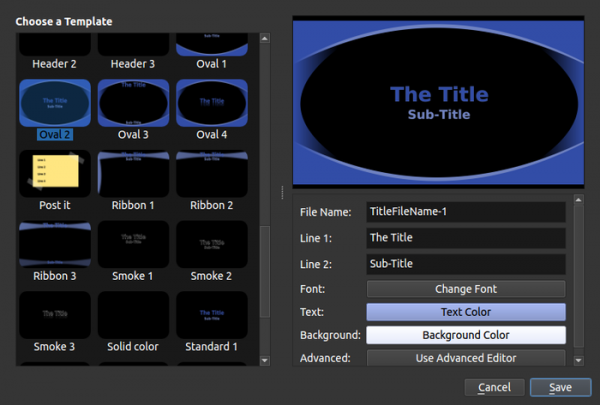
Task: Pick the Ribbon 3 template
Action: 55,243
